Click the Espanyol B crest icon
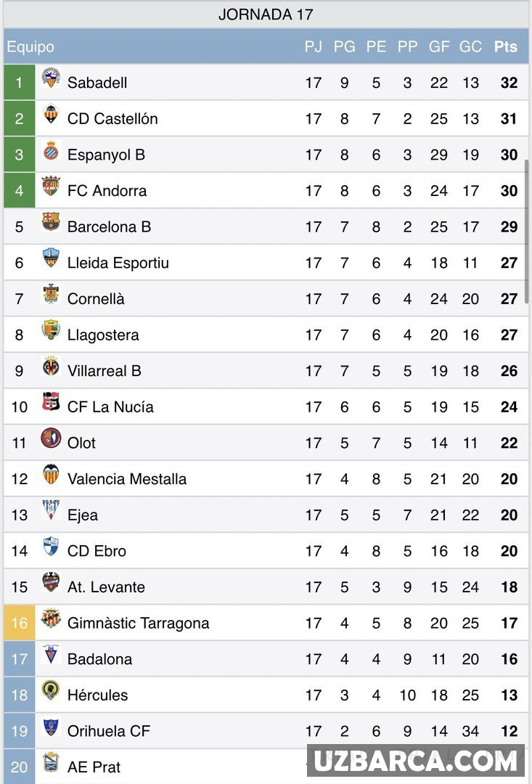 51,151
